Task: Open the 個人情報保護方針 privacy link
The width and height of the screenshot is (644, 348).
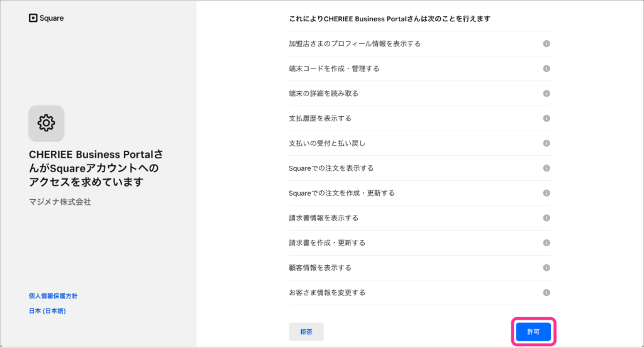Action: [53, 296]
